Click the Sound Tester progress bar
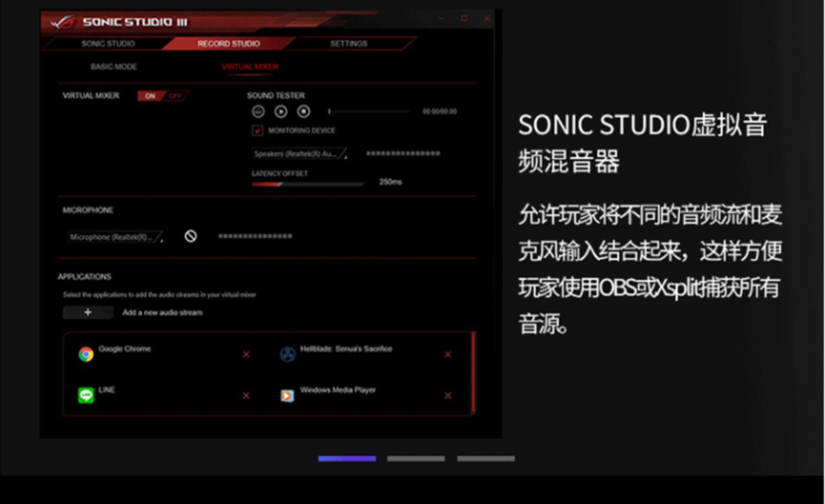Viewport: 825px width, 504px height. pyautogui.click(x=369, y=112)
